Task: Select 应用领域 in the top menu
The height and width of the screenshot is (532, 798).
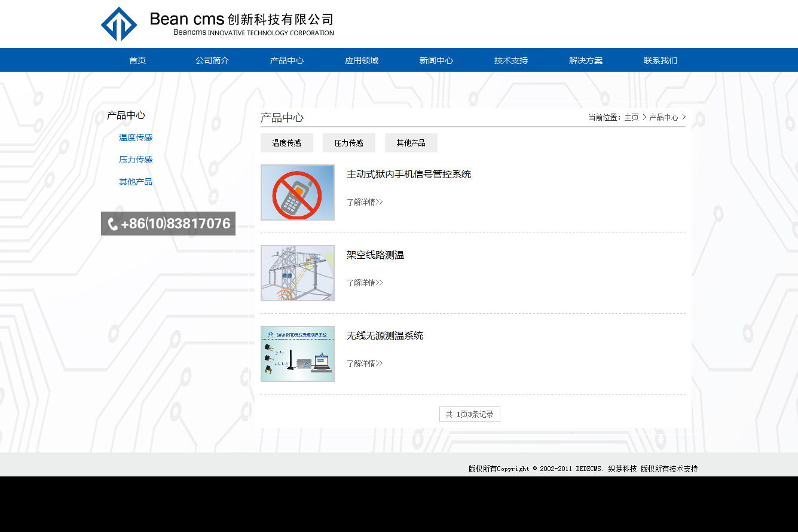Action: (362, 60)
